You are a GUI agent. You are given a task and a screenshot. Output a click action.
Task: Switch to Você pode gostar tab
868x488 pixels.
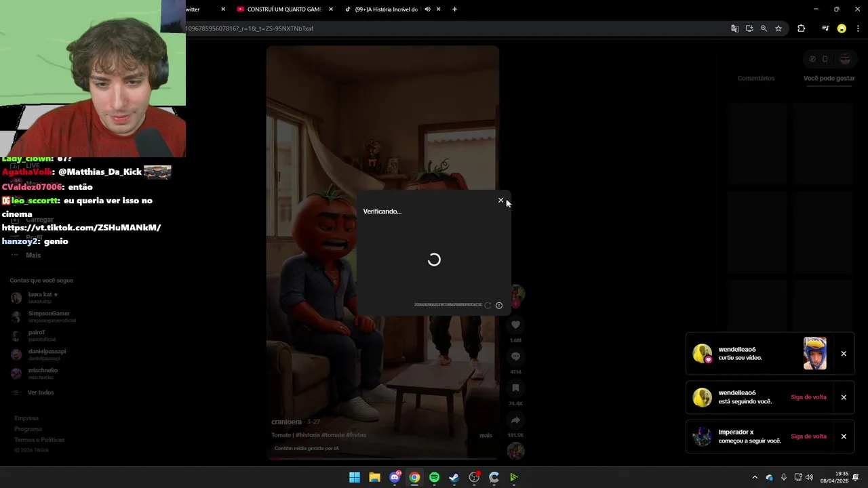(829, 78)
